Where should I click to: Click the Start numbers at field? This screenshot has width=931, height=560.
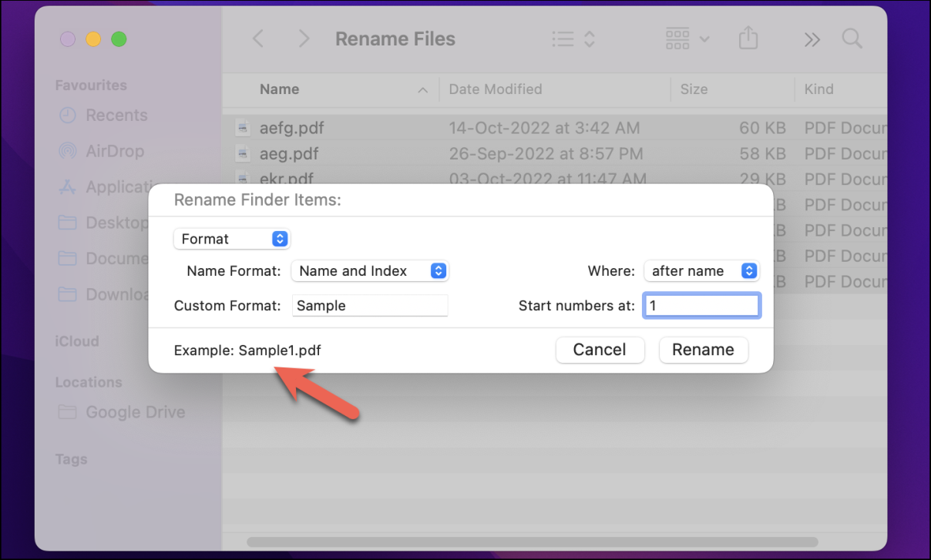[x=702, y=305]
